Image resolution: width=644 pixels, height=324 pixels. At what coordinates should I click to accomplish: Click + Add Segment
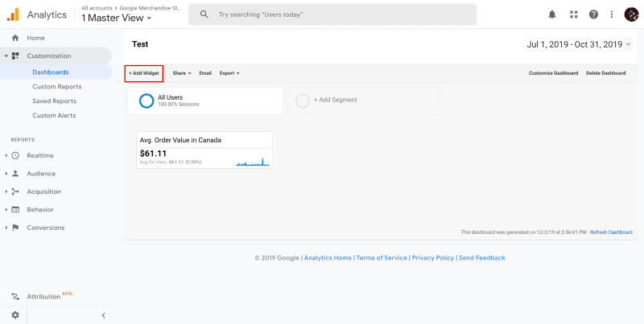[336, 100]
